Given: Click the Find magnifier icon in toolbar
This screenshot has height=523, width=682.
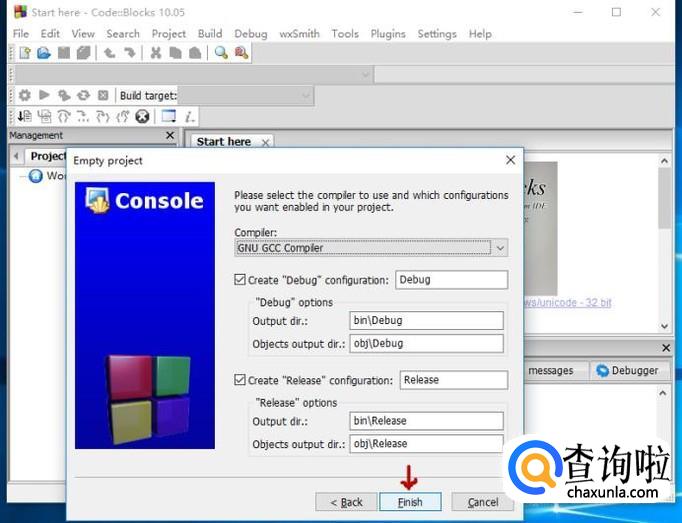Looking at the screenshot, I should 222,53.
